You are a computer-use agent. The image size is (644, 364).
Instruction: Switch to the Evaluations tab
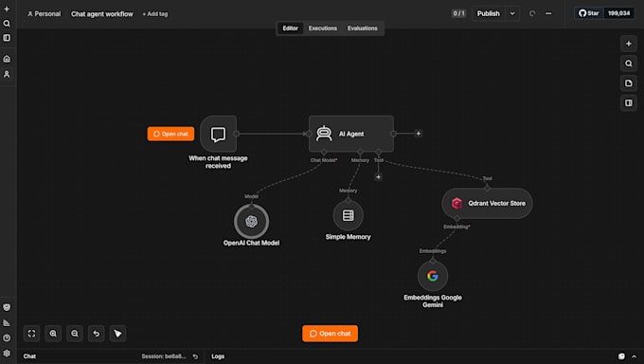point(362,28)
